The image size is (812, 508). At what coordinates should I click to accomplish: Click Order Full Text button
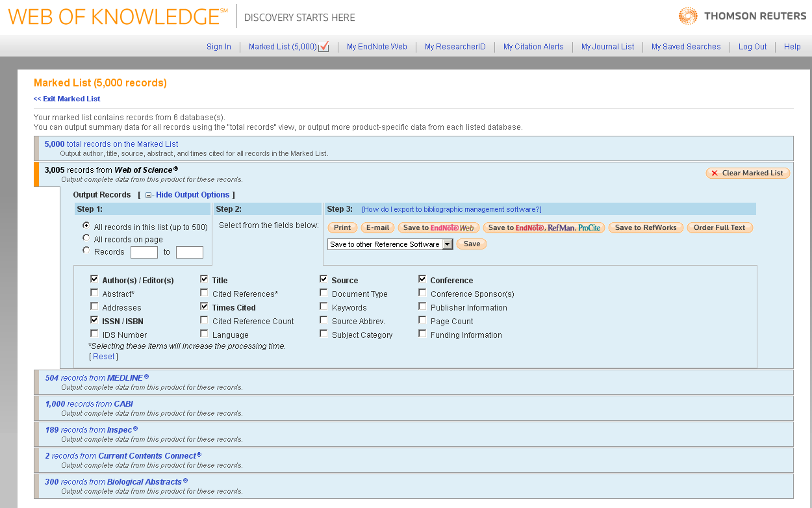click(x=720, y=227)
